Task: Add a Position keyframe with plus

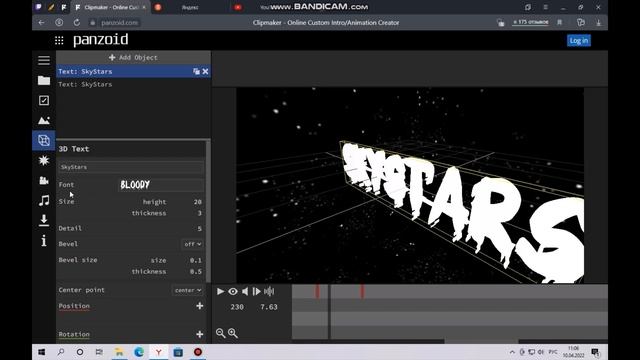Action: click(x=200, y=306)
